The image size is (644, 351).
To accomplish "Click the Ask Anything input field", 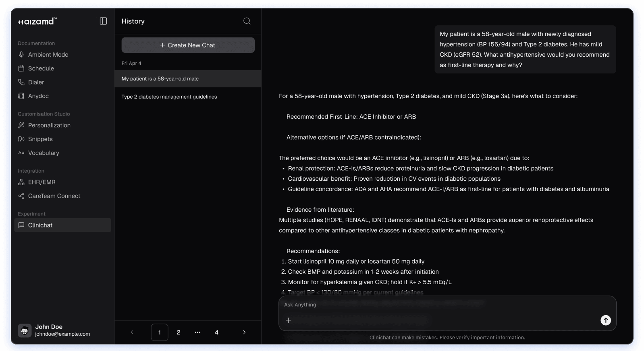I will (439, 305).
